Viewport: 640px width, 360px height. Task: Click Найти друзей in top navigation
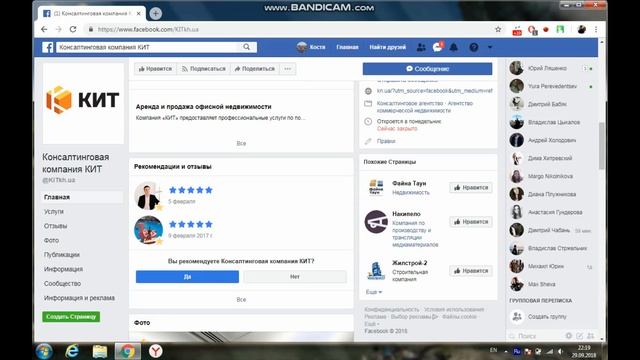point(388,47)
